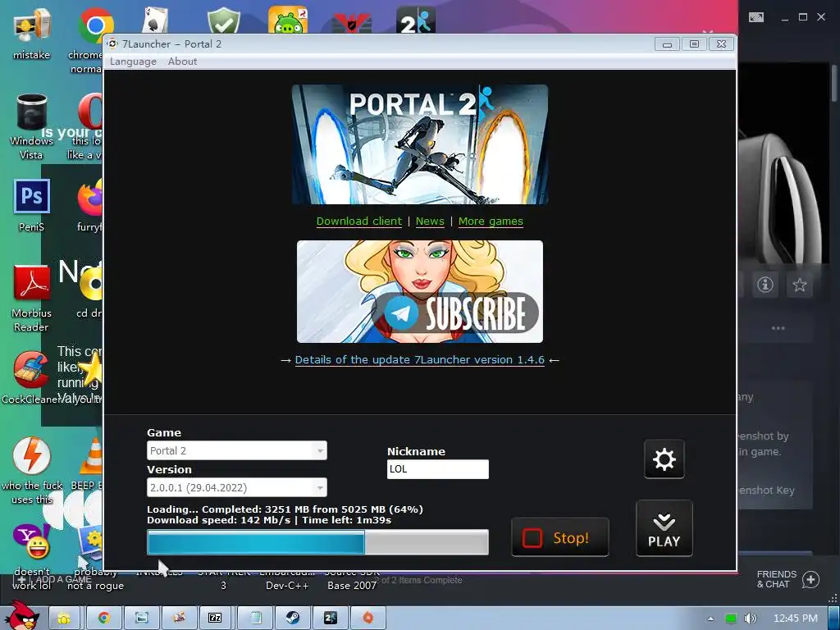
Task: Select the red eagle emblem desktop icon
Action: pos(352,22)
